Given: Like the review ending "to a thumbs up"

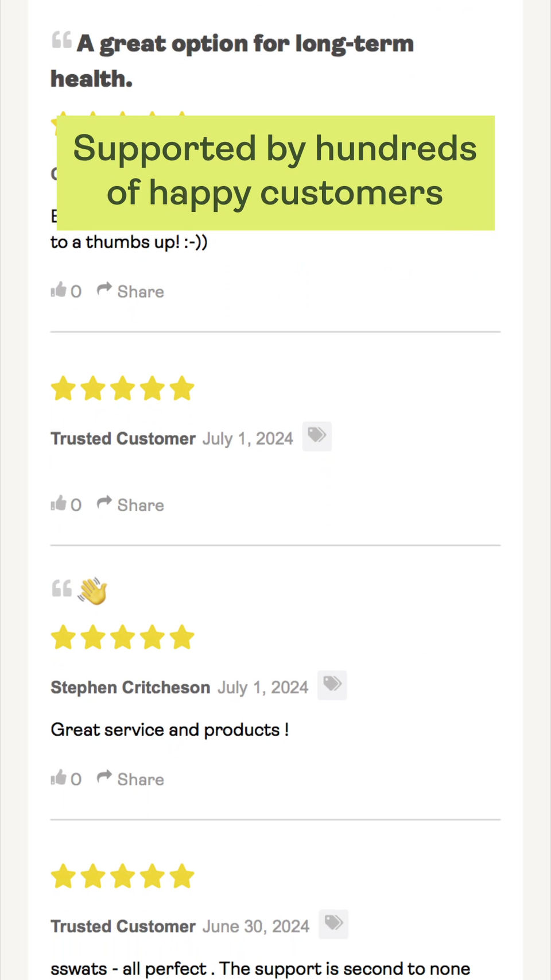Looking at the screenshot, I should pos(59,290).
